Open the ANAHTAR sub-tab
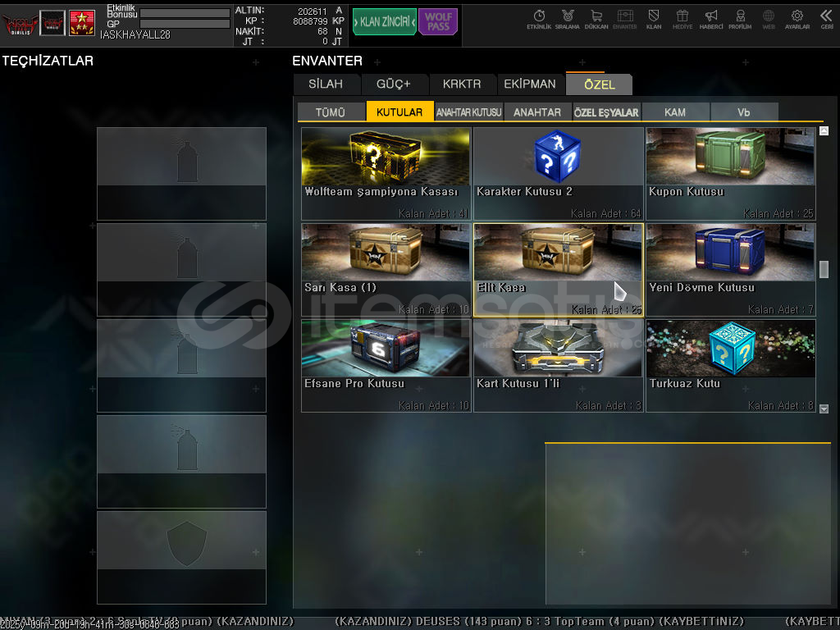Image resolution: width=840 pixels, height=630 pixels. point(537,112)
